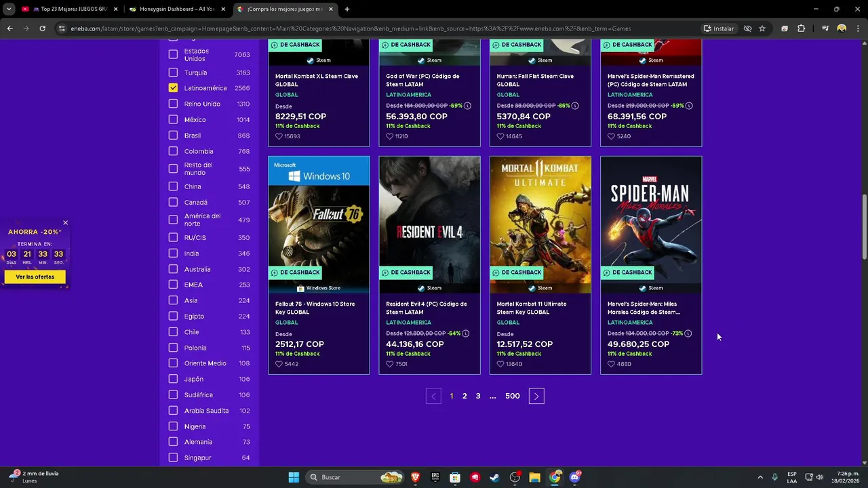Open Brave browser from taskbar
This screenshot has height=488, width=868.
tap(415, 477)
